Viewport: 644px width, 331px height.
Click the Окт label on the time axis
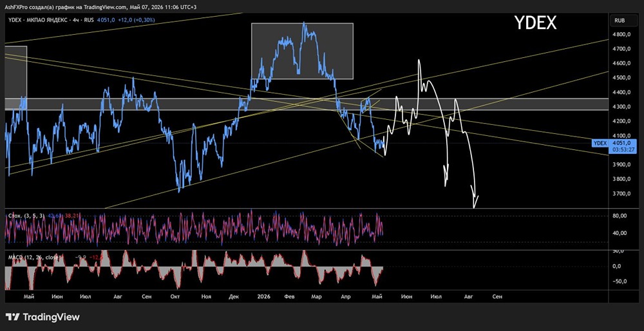tap(175, 296)
